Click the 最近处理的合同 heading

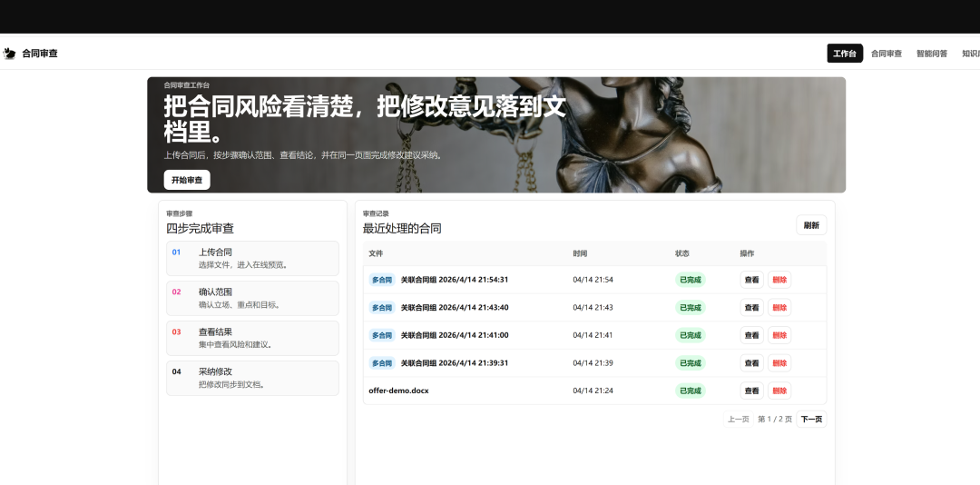point(402,228)
